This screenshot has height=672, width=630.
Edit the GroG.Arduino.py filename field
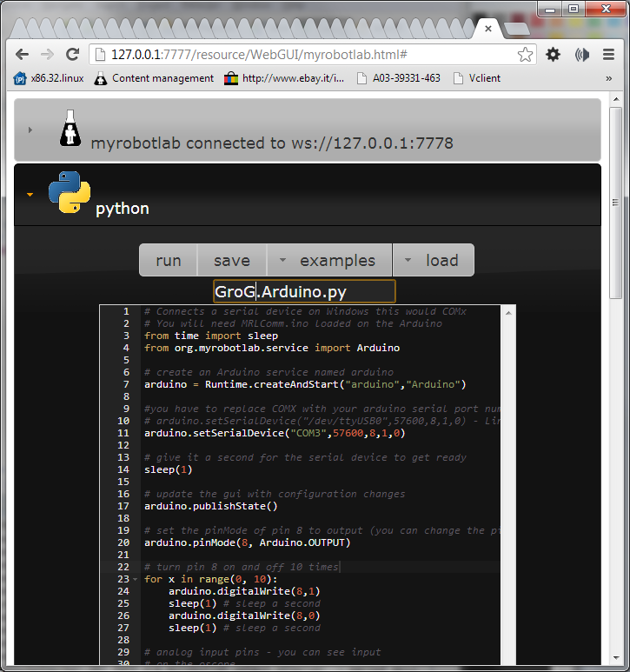304,291
